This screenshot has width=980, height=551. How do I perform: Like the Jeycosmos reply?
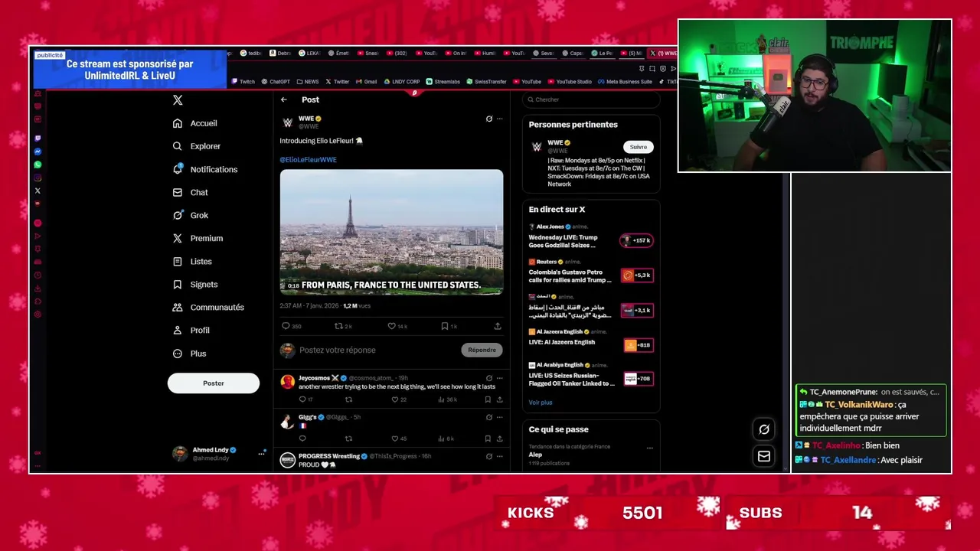tap(399, 399)
